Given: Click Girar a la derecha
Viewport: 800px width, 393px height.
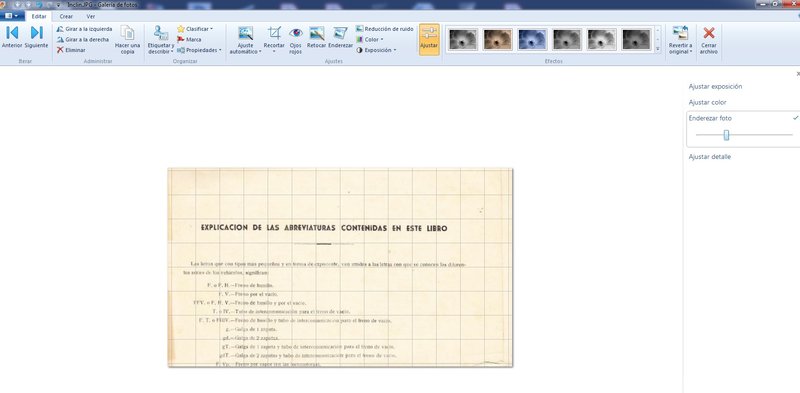Looking at the screenshot, I should 83,39.
